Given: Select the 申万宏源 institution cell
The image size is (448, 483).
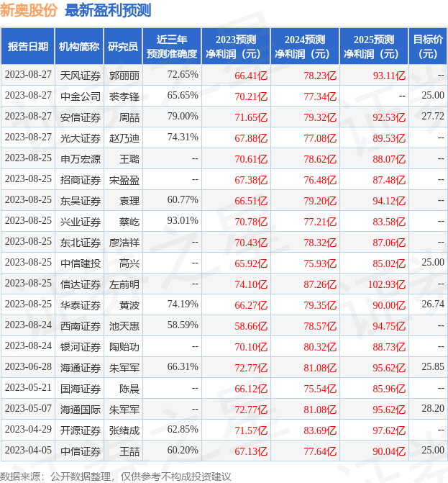Looking at the screenshot, I should [x=81, y=159].
